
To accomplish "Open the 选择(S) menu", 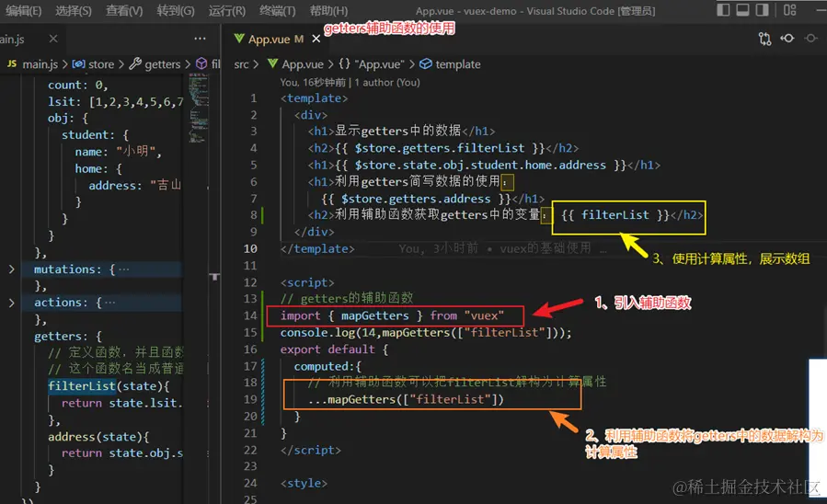I will point(74,10).
